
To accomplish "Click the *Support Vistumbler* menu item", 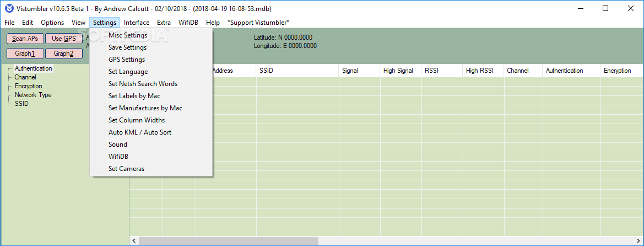I will pyautogui.click(x=258, y=23).
